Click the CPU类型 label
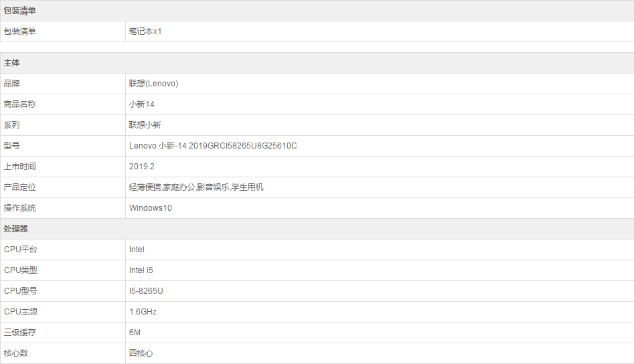 (x=21, y=270)
